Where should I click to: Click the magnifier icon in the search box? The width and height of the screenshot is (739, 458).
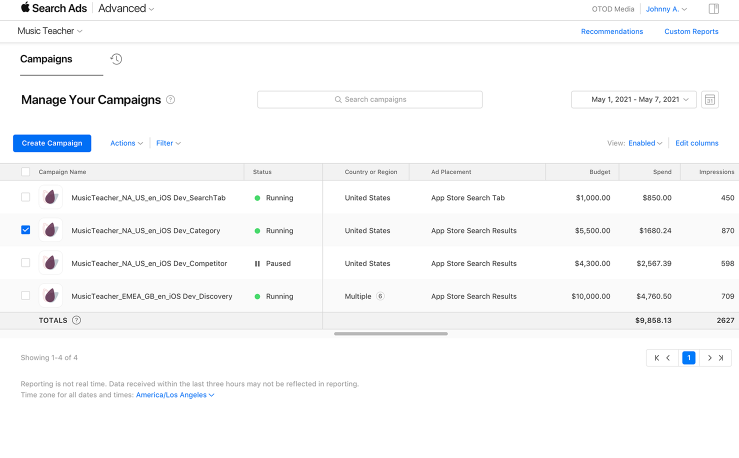pyautogui.click(x=338, y=99)
